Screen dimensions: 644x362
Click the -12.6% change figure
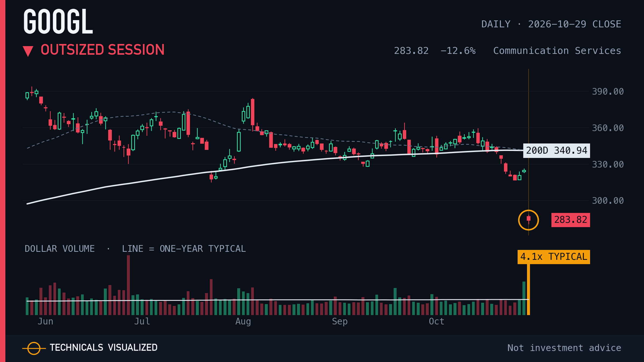[x=458, y=51]
